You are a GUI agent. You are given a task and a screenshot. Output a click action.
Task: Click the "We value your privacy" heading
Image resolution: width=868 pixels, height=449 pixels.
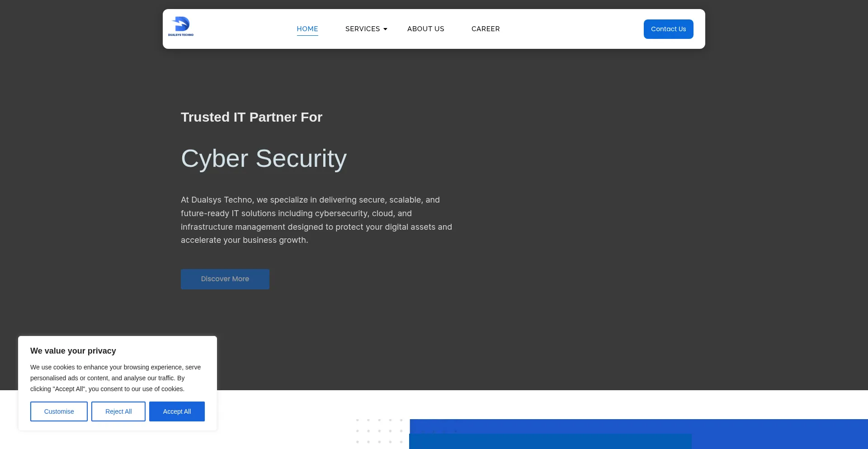click(73, 351)
